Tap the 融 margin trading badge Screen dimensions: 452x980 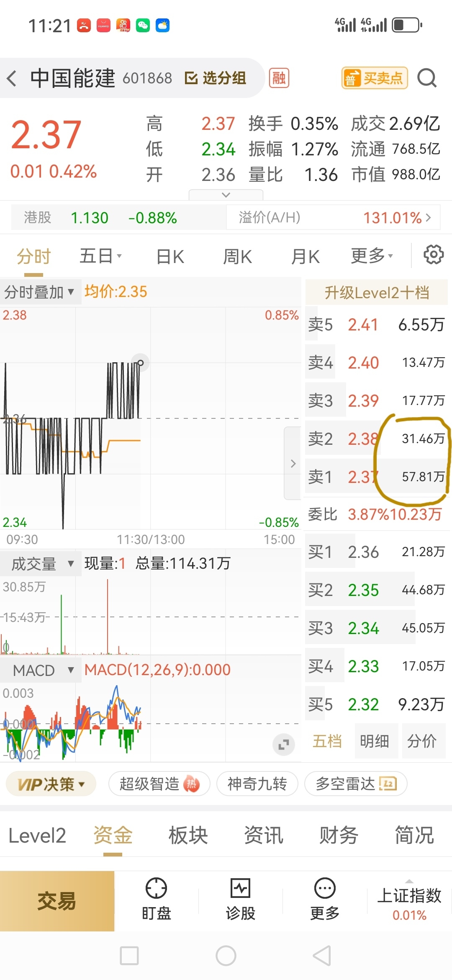[279, 78]
